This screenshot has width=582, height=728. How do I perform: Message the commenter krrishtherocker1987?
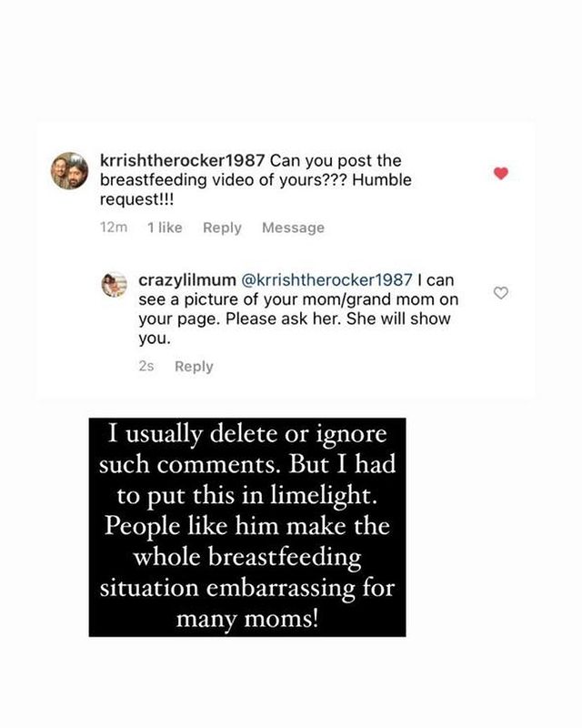point(294,228)
